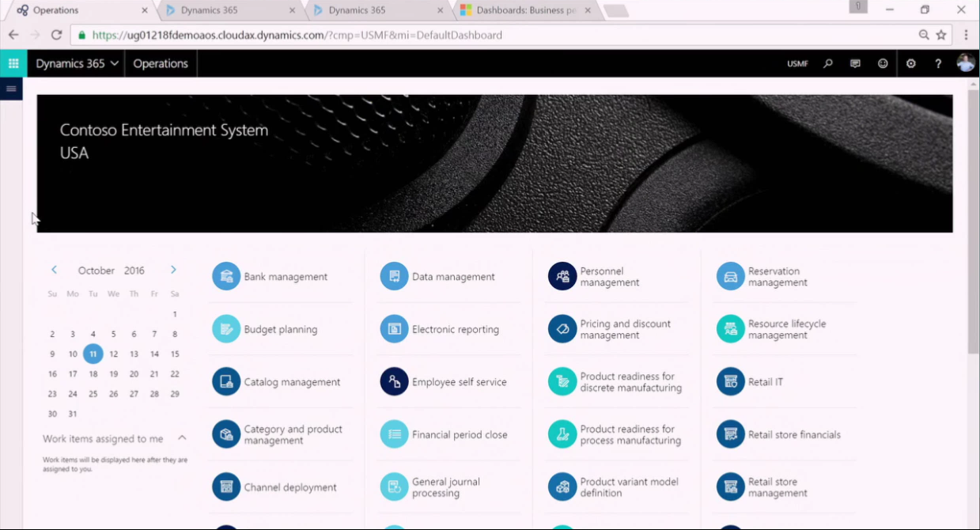Image resolution: width=980 pixels, height=530 pixels.
Task: Click the smiley feedback icon
Action: [x=883, y=63]
